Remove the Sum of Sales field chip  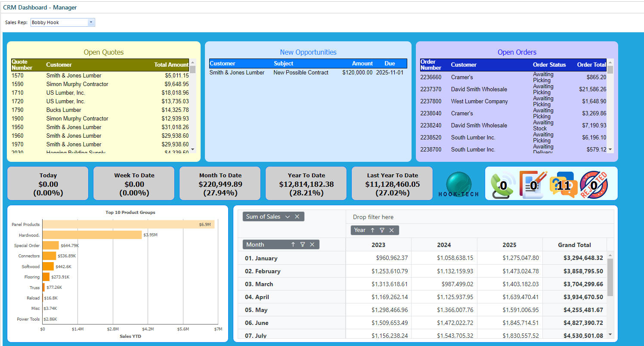click(x=297, y=216)
